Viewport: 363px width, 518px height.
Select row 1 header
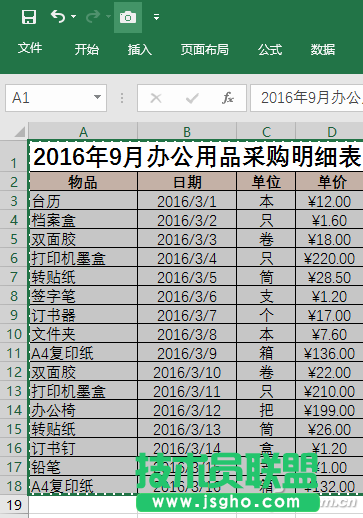point(14,156)
